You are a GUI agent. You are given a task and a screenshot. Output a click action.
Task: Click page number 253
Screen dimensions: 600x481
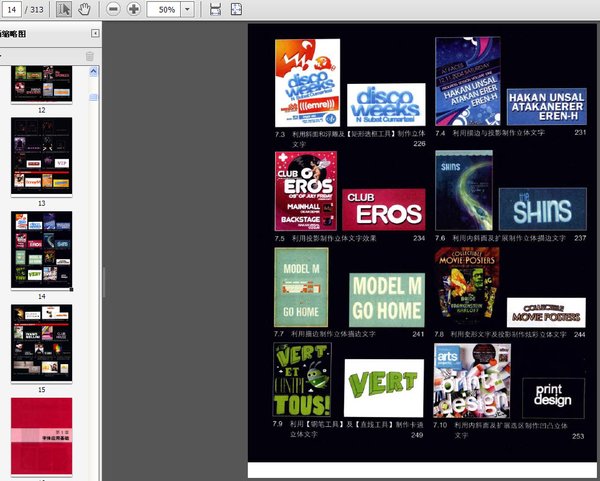coord(578,436)
